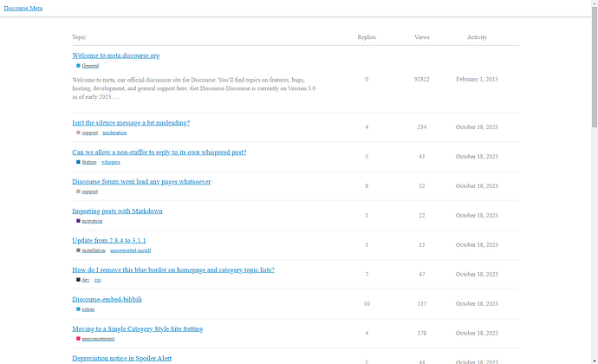Screen dimensions: 598x364
Task: Open 'Update from 2.8.4 to 3.1.1' topic
Action: pyautogui.click(x=108, y=240)
